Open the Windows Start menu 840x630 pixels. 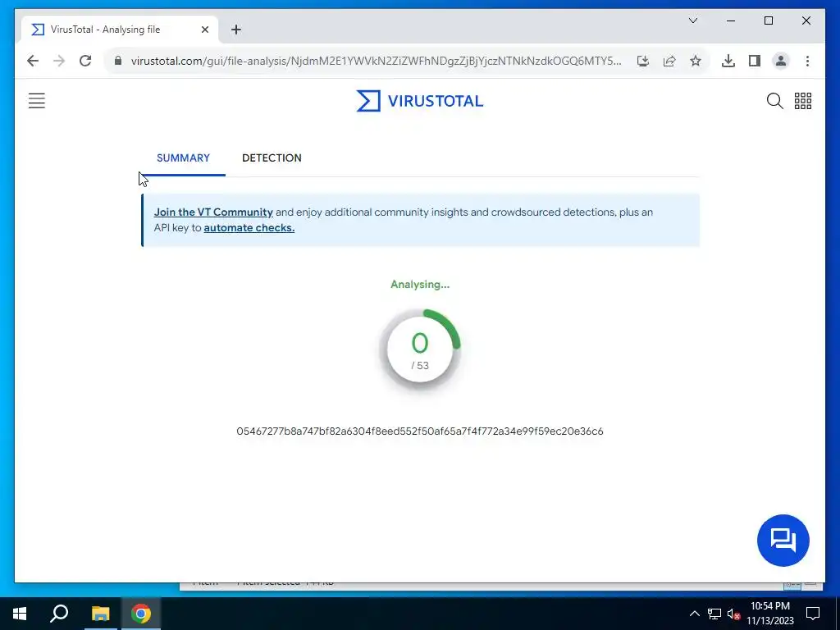[20, 614]
